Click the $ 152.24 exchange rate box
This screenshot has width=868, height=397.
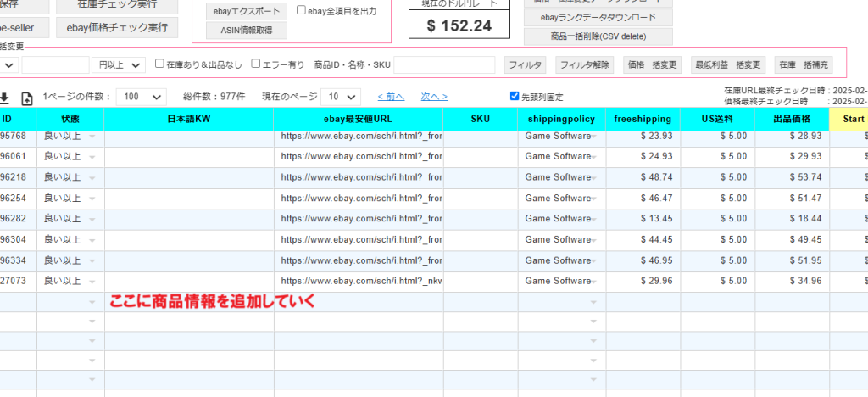click(x=459, y=25)
